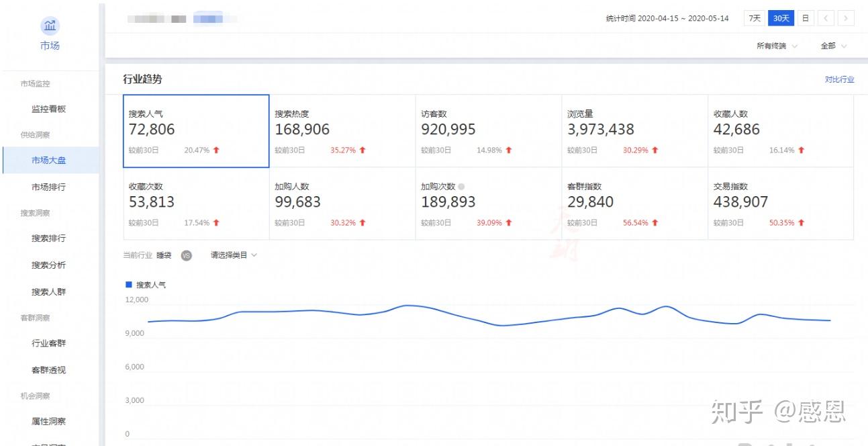868x446 pixels.
Task: Switch the time range to 7天
Action: [x=755, y=18]
